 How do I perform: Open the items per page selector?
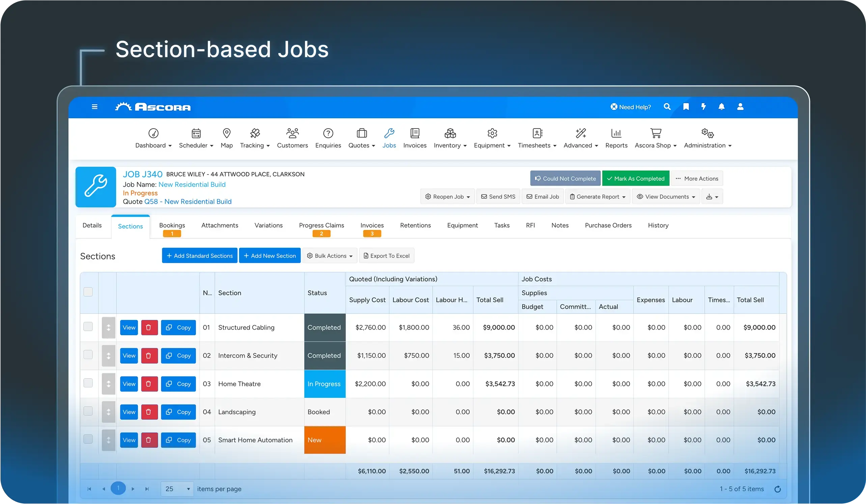tap(177, 488)
